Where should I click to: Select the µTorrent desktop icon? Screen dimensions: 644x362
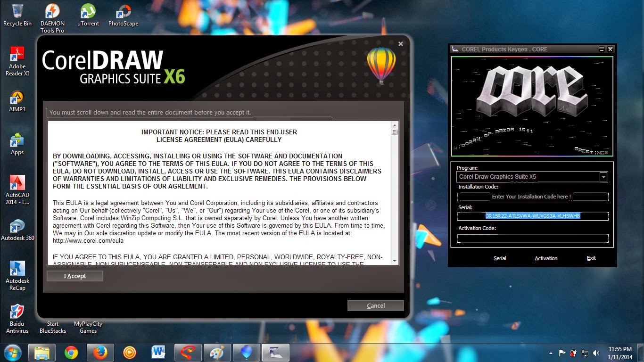(x=88, y=15)
